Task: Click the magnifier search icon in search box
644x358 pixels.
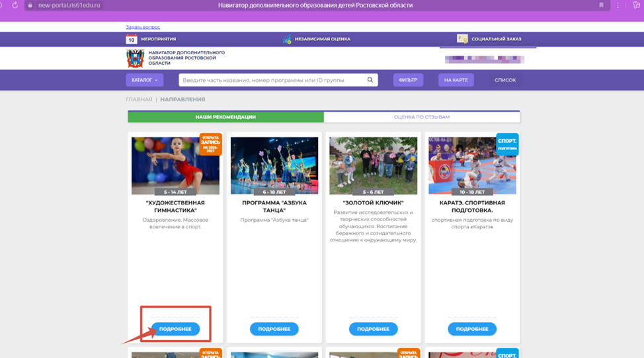Action: pos(370,79)
